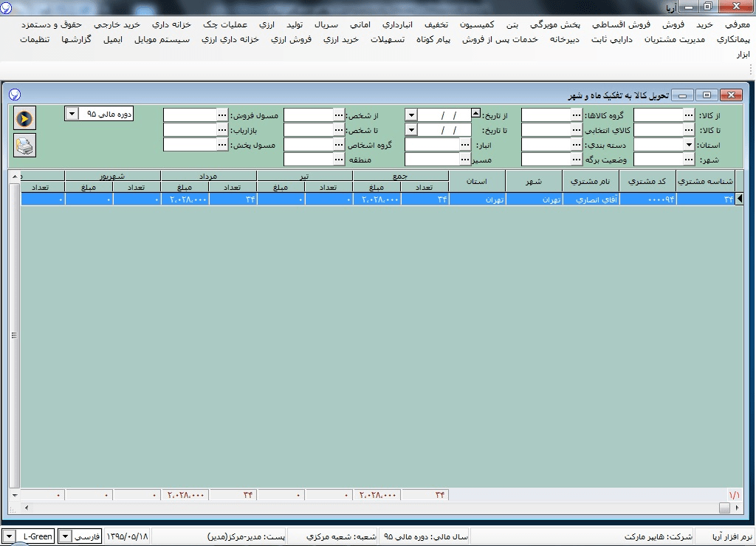Open the فروش menu
This screenshot has width=756, height=546.
click(673, 24)
